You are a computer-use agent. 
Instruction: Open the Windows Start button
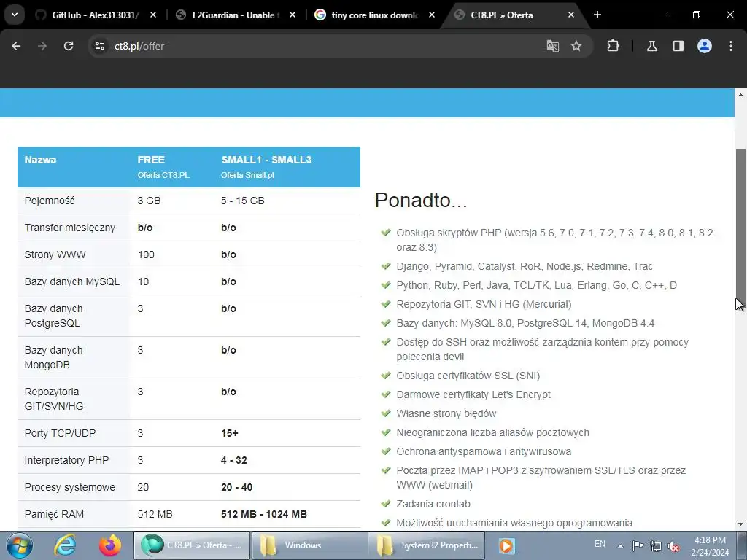click(x=19, y=545)
